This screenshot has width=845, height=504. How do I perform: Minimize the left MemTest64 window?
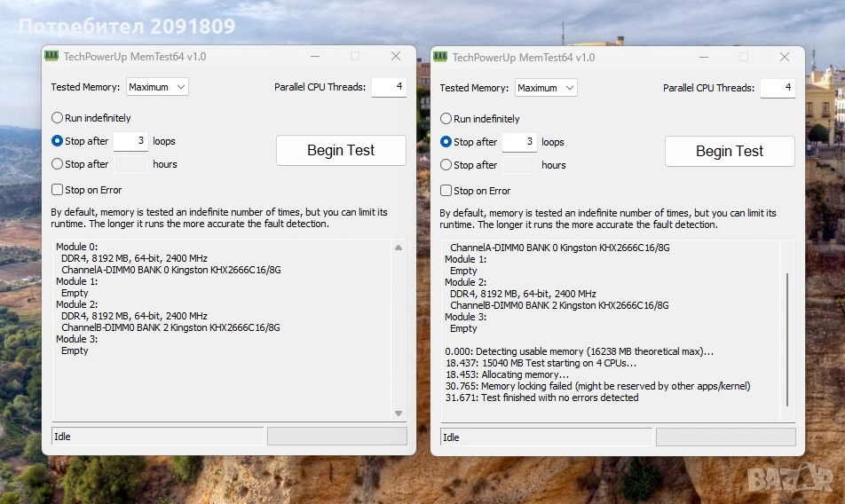315,57
